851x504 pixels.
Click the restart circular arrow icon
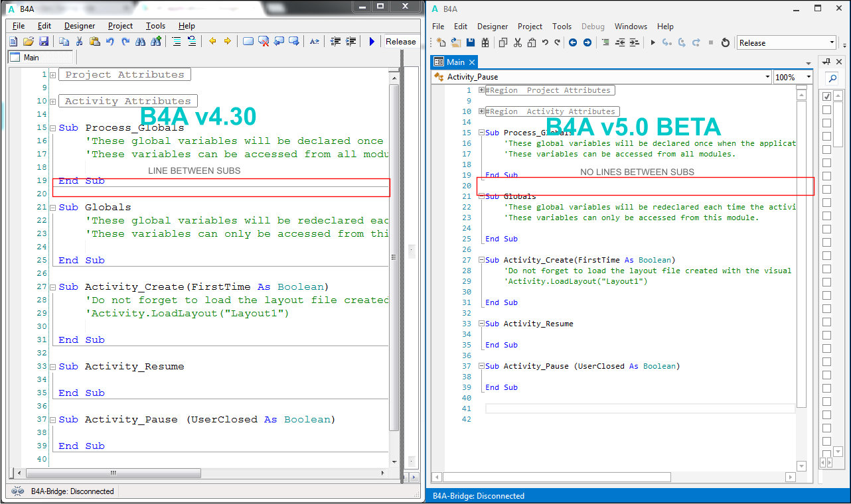(726, 42)
